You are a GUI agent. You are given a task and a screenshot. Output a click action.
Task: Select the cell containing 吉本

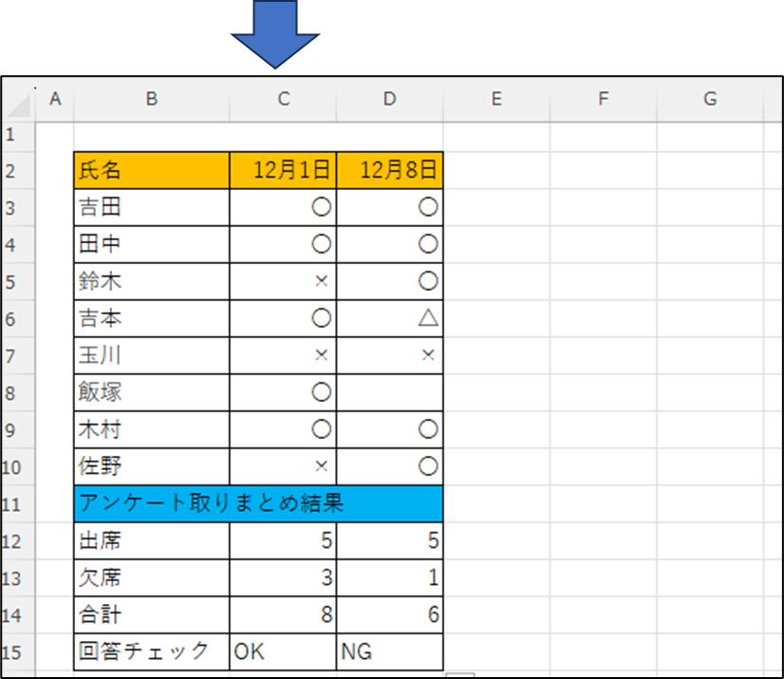tap(152, 318)
